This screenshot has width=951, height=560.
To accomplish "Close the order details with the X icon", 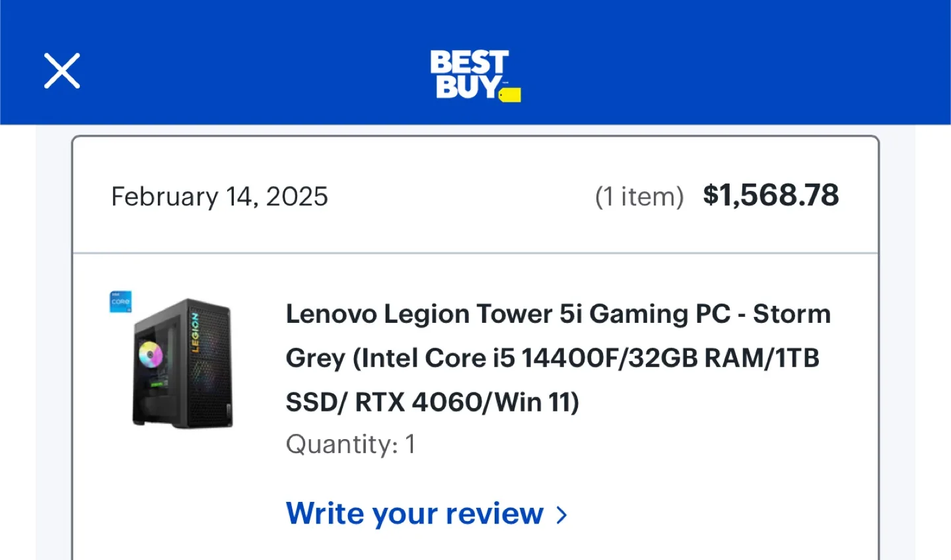I will pyautogui.click(x=62, y=71).
